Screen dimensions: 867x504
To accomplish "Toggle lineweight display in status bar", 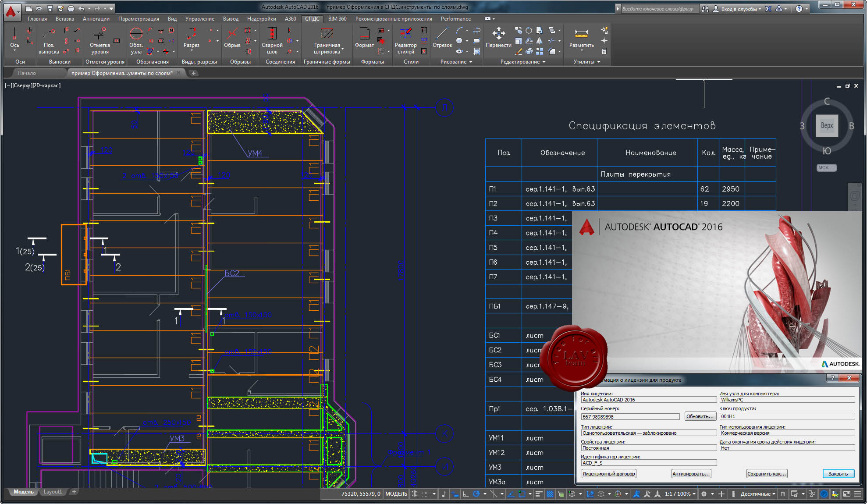I will 539,494.
